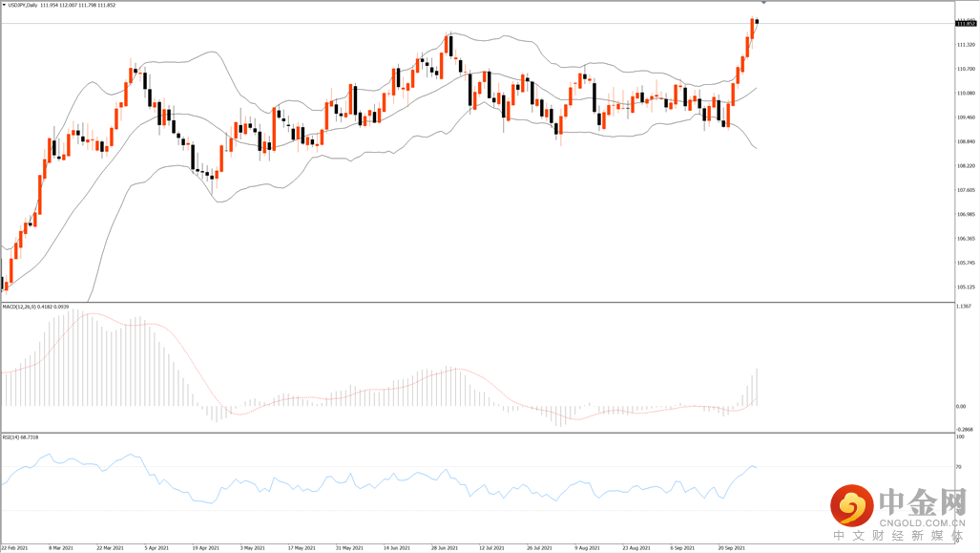The image size is (980, 553).
Task: Click price axis value 107.605
Action: (x=966, y=190)
